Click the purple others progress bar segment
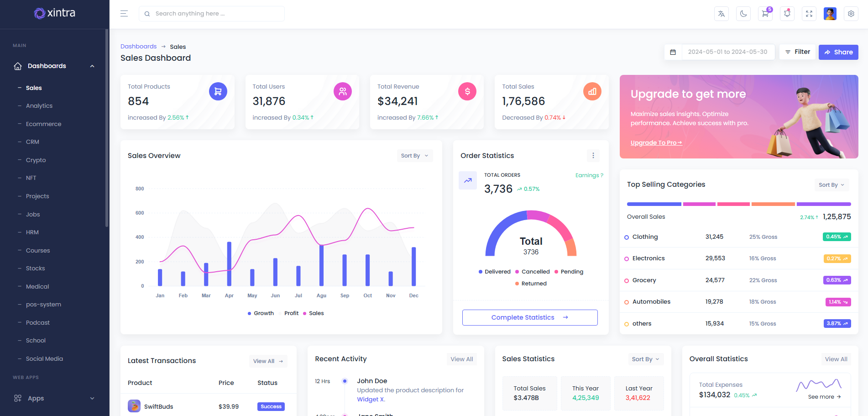The width and height of the screenshot is (868, 416). pos(824,204)
